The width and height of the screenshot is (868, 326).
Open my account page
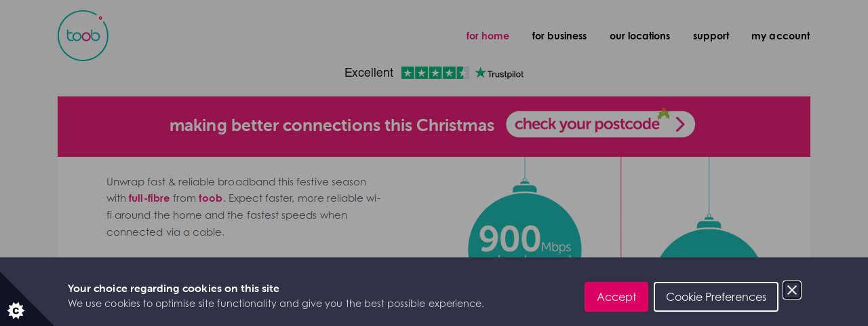(x=781, y=36)
